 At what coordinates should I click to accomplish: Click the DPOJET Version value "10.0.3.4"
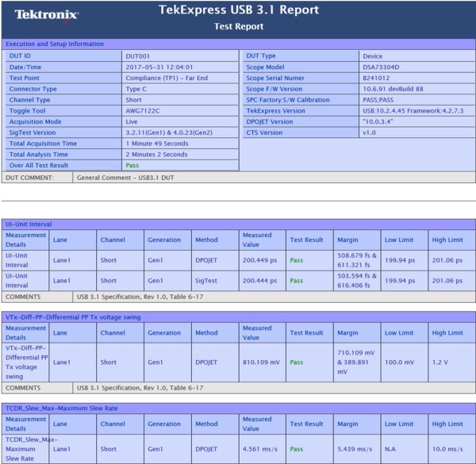378,121
